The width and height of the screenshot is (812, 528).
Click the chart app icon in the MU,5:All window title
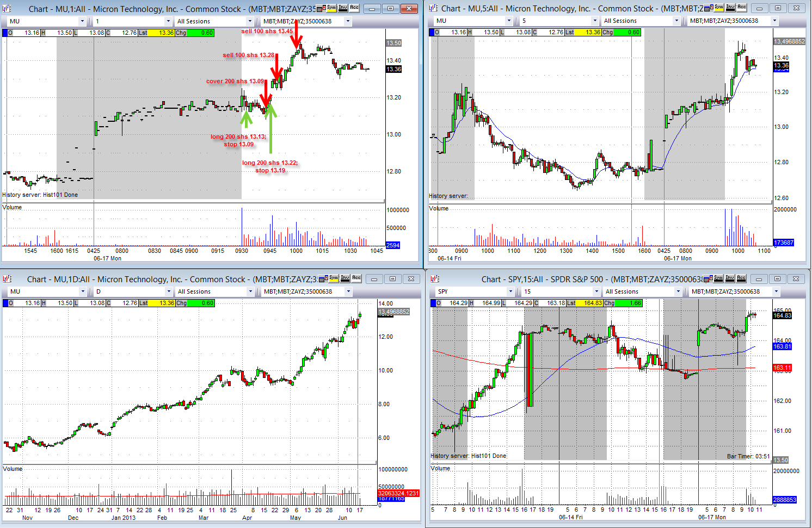point(434,8)
